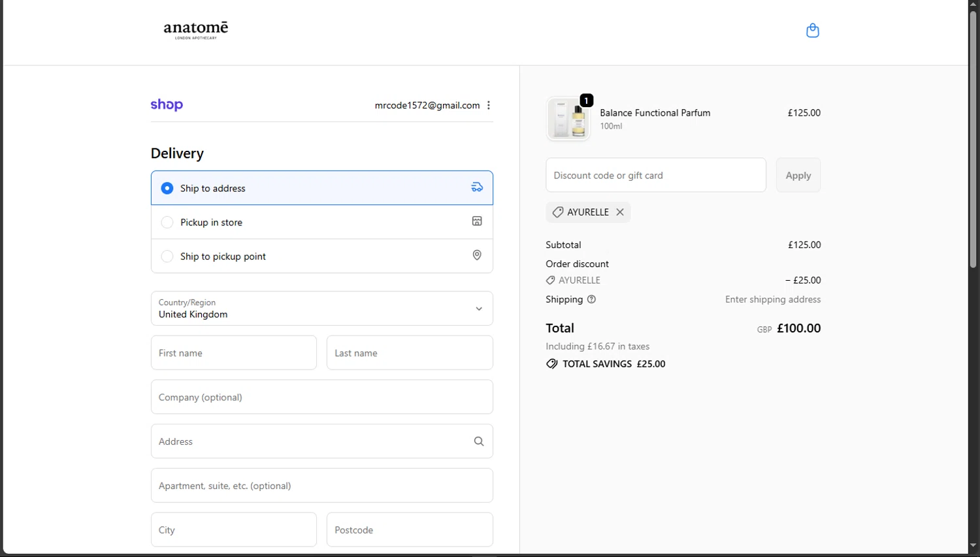Click the product quantity badge
Screen dimensions: 980x557
pos(587,101)
